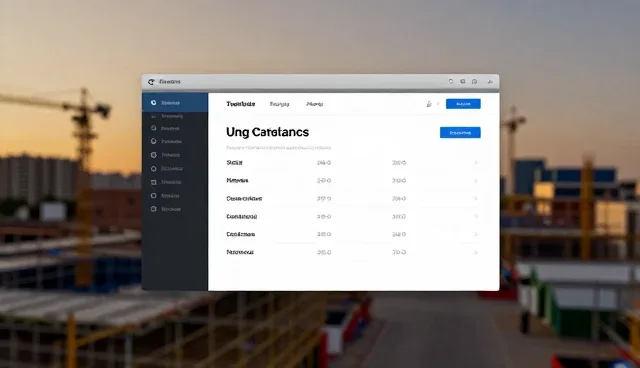The height and width of the screenshot is (368, 640).
Task: Open the fifth list row's chevron
Action: (476, 234)
